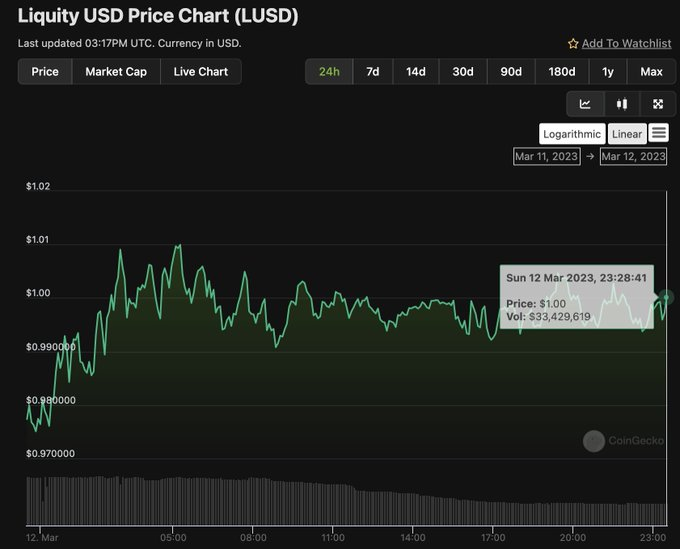Viewport: 680px width, 549px height.
Task: Expand chart to fullscreen
Action: (x=657, y=104)
